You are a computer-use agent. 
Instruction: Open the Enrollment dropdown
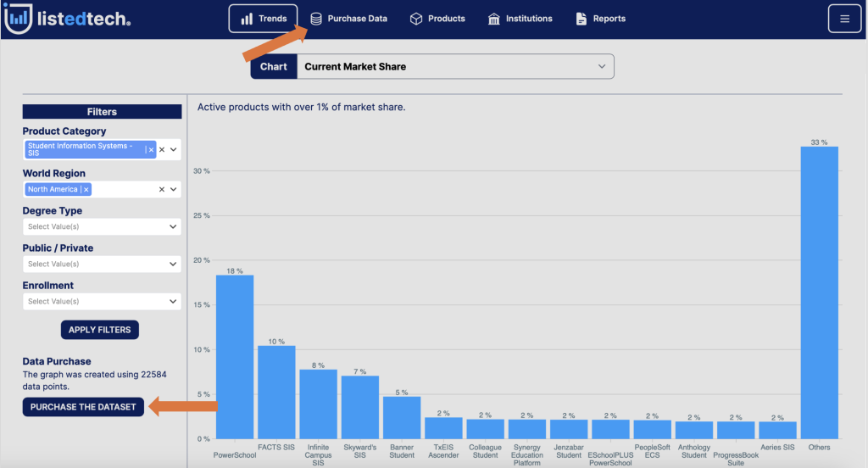click(x=102, y=301)
